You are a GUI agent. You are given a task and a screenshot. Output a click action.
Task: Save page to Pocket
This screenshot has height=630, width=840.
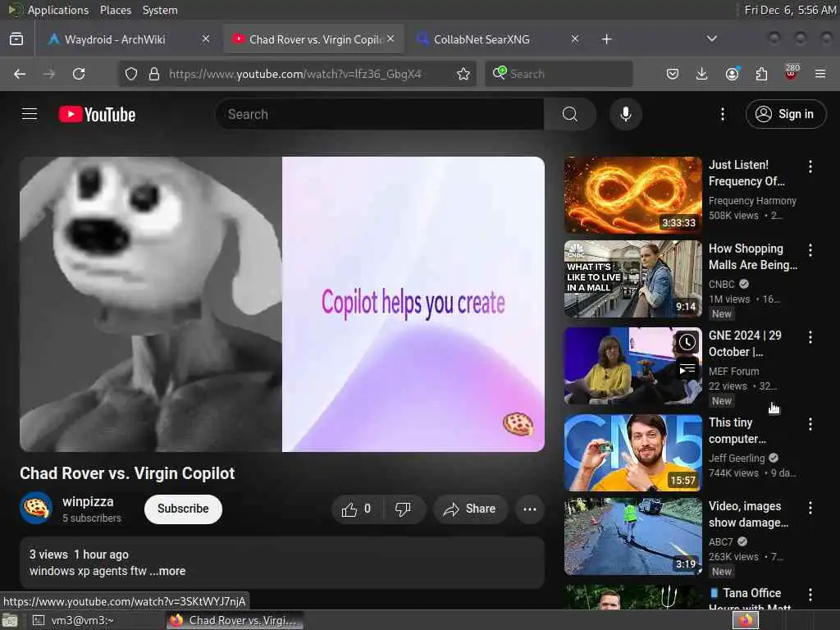(673, 74)
